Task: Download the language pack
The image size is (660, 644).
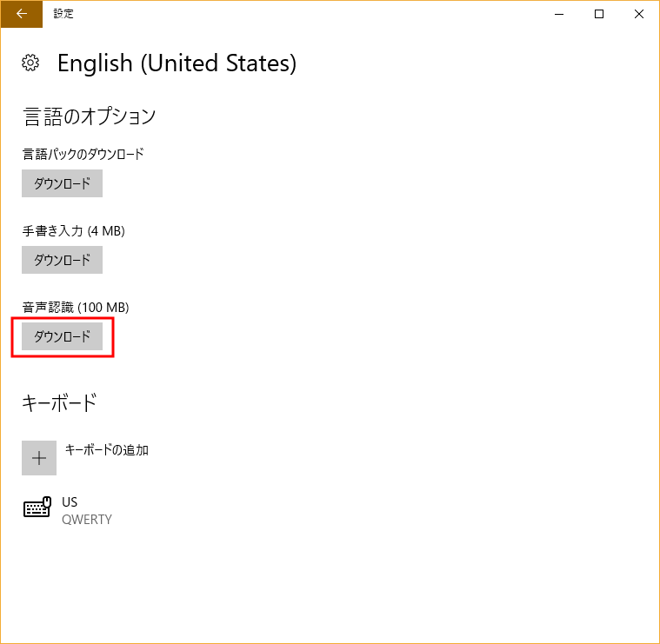Action: coord(62,183)
